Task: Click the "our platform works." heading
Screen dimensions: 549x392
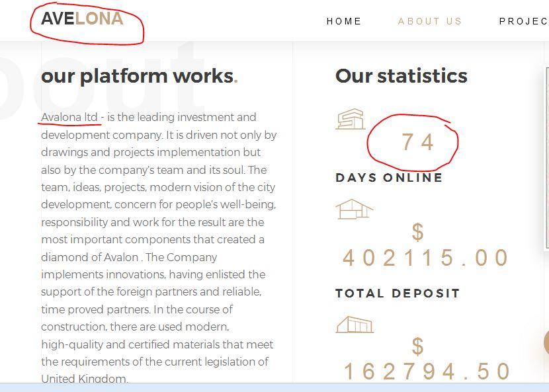Action: click(139, 76)
